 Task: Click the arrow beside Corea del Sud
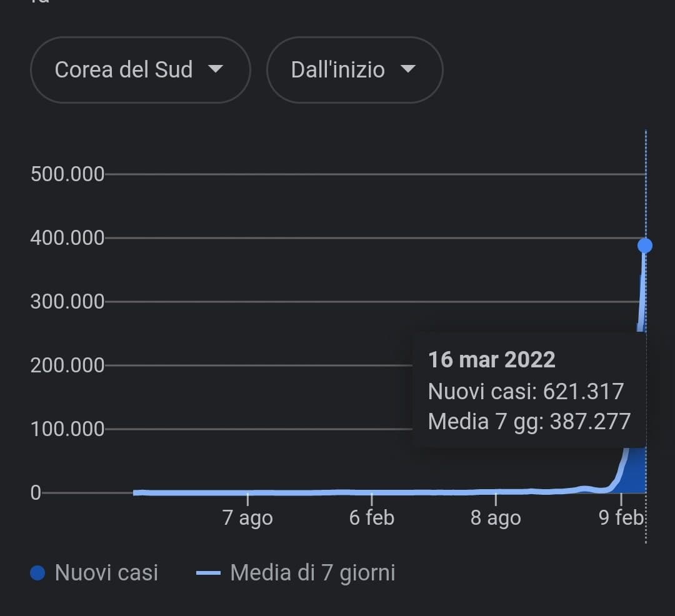[x=216, y=69]
